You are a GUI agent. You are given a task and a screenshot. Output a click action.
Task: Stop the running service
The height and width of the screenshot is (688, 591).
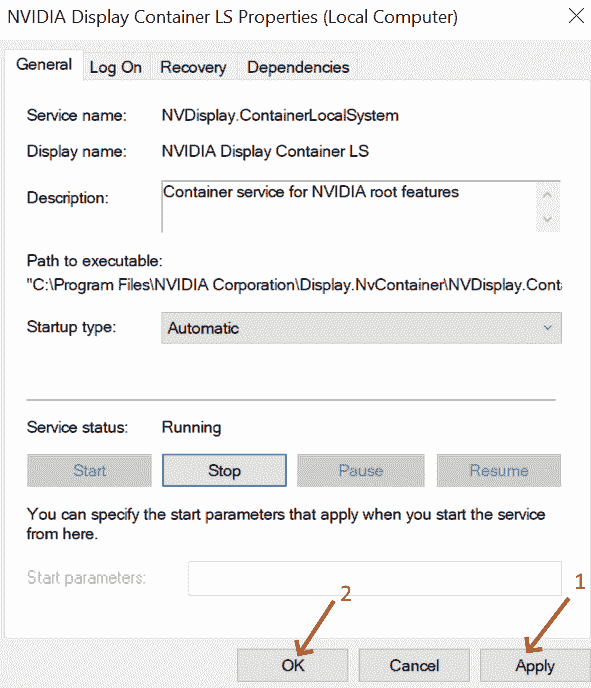coord(224,470)
